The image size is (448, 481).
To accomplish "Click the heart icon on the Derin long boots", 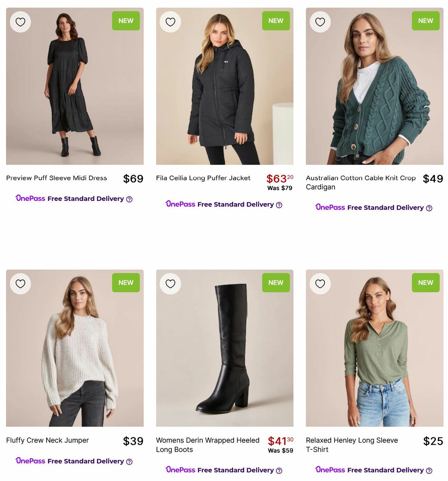I will [x=170, y=283].
